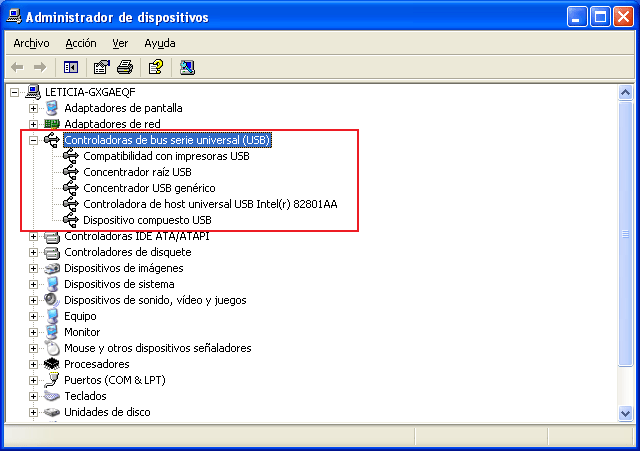
Task: Click the Dispositivos de imágenes camera icon
Action: 52,268
